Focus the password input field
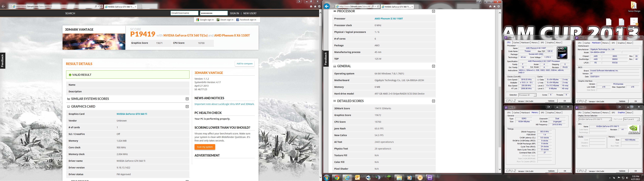 pos(214,13)
